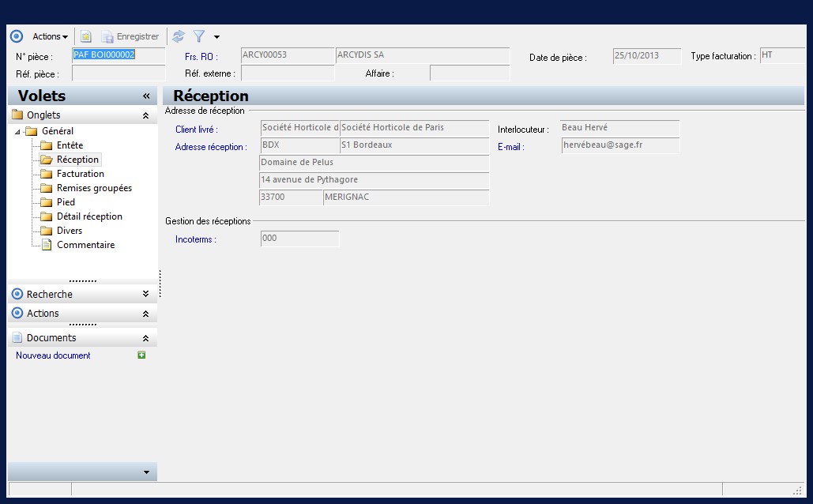Viewport: 813px width, 504px height.
Task: Select the Entête tree item
Action: point(70,145)
